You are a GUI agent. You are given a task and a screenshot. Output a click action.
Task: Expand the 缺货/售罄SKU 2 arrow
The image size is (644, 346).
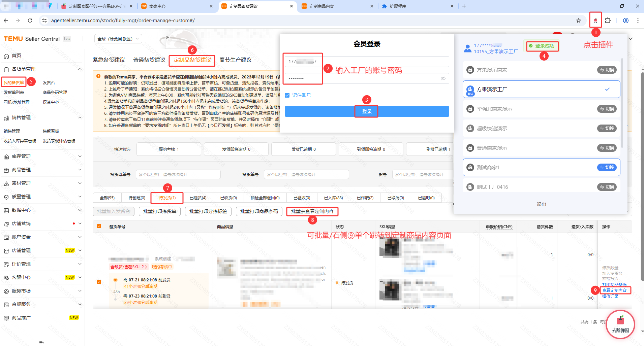[x=146, y=267]
